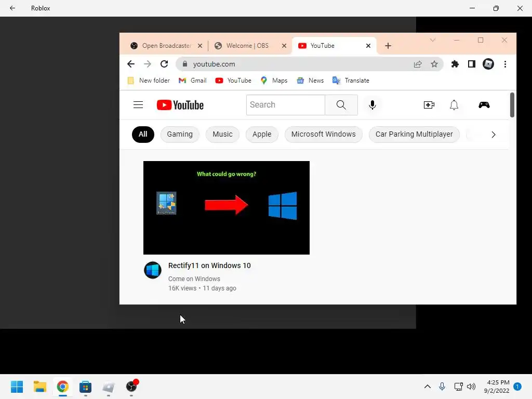
Task: Select the Gaming filter chip
Action: tap(180, 135)
